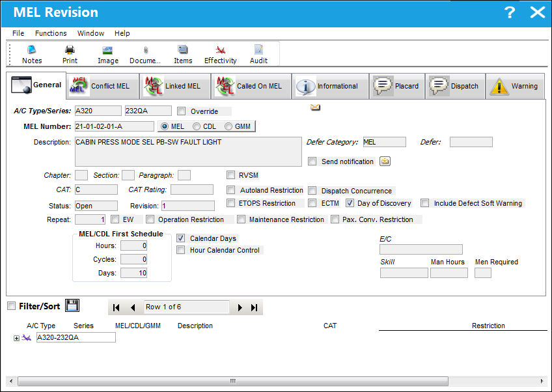The width and height of the screenshot is (552, 392).
Task: Go to the first row
Action: coord(116,307)
